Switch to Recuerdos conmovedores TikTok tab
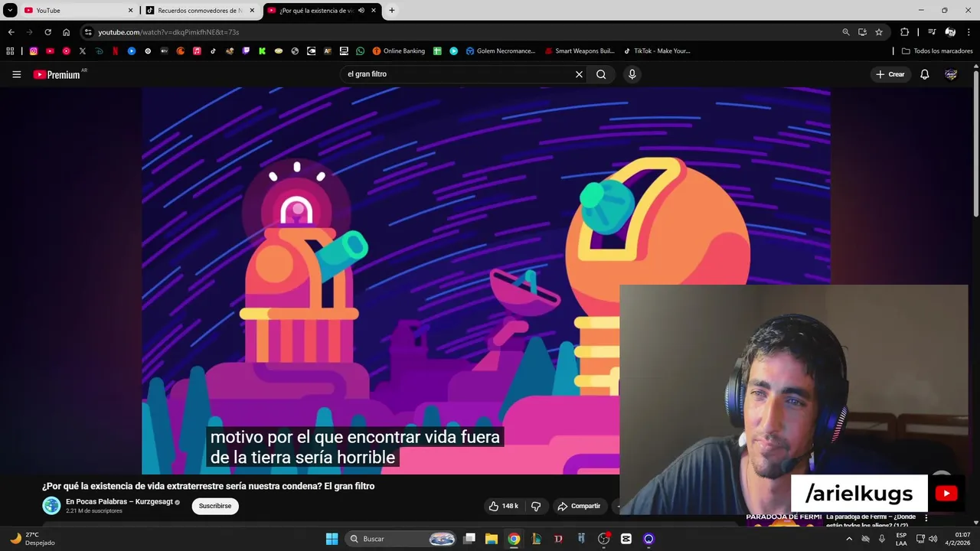This screenshot has width=980, height=551. [x=201, y=10]
